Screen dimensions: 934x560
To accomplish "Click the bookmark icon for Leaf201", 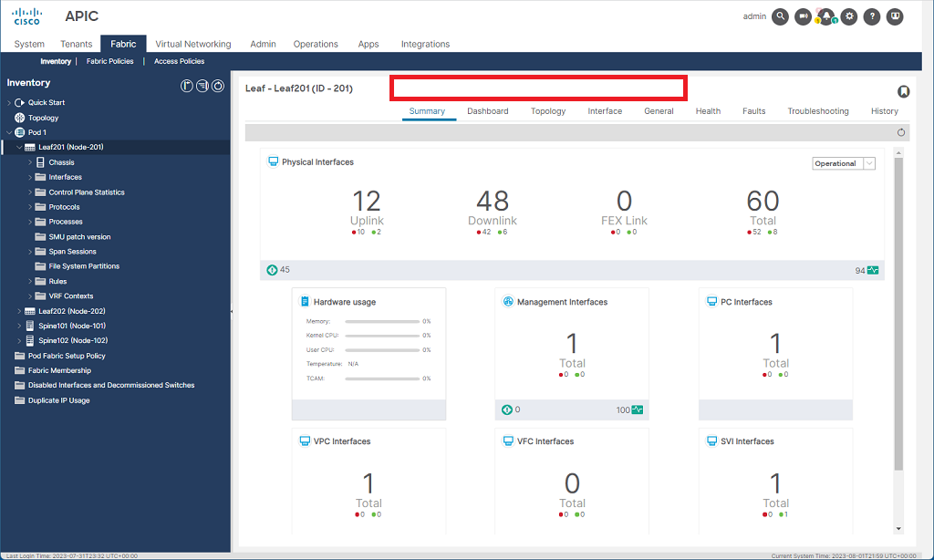I will (x=904, y=91).
